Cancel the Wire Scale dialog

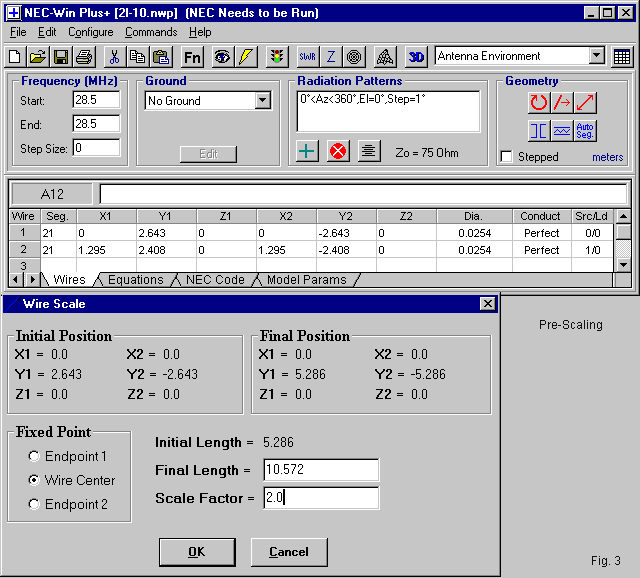point(288,551)
